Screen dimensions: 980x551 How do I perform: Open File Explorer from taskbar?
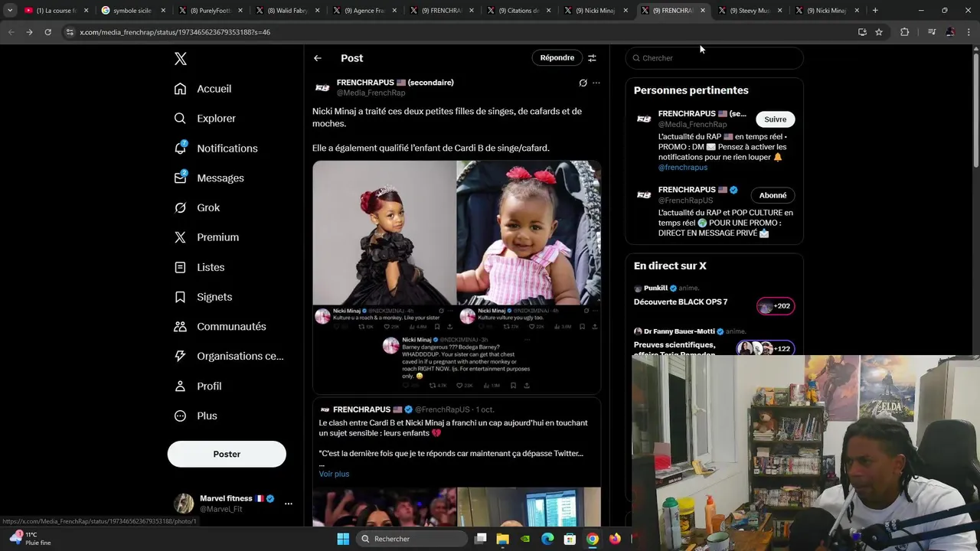tap(503, 539)
